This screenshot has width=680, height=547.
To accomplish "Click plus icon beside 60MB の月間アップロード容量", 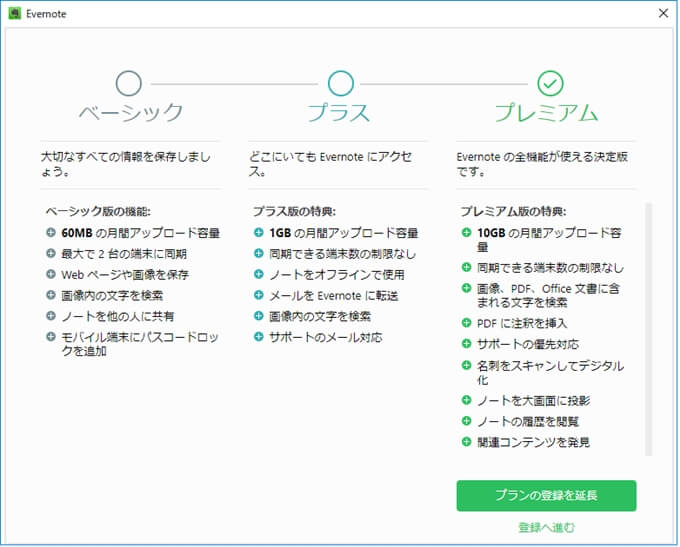I will (51, 233).
